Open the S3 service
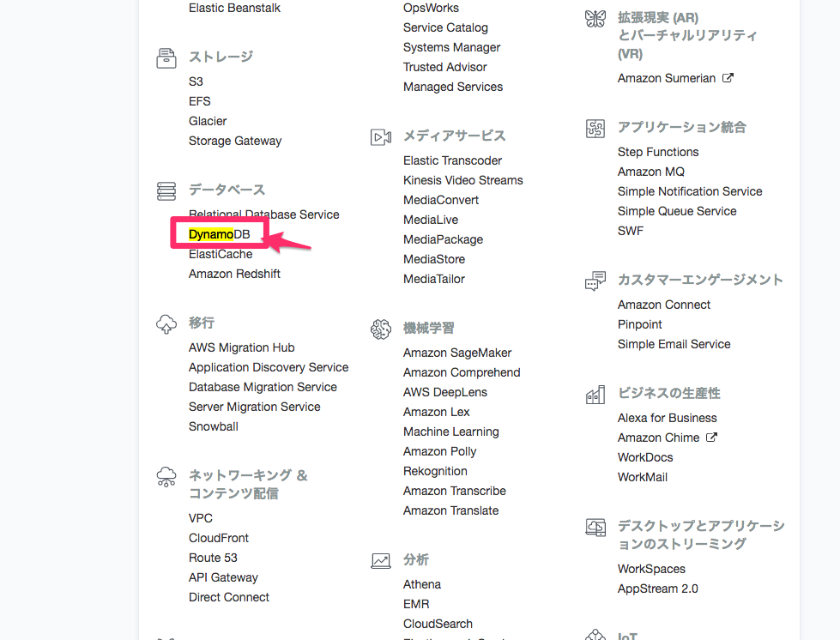This screenshot has height=640, width=840. click(x=196, y=81)
